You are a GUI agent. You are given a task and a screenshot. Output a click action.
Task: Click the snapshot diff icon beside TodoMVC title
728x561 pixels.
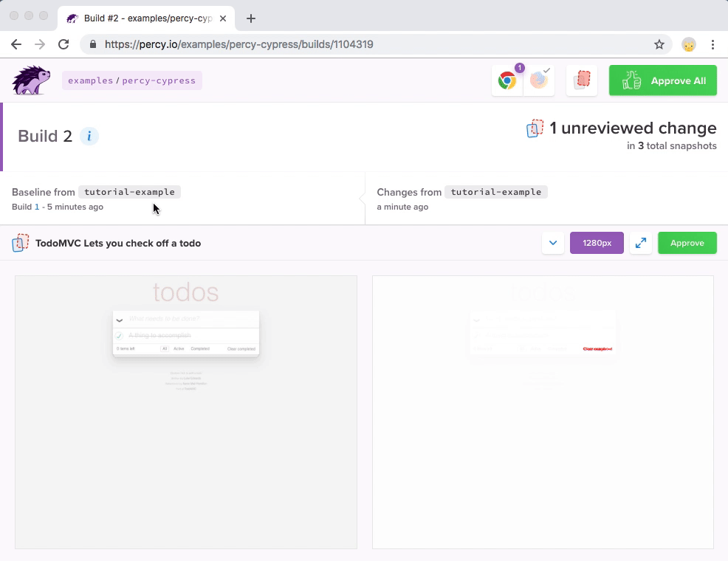[x=21, y=243]
